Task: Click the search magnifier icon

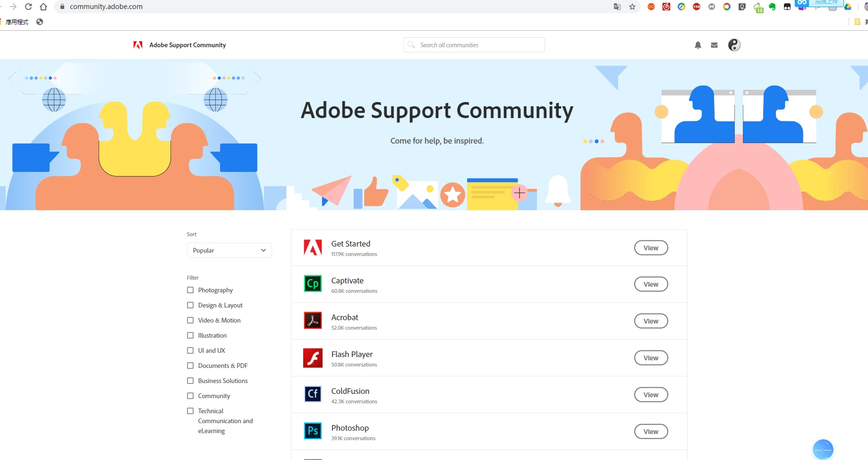Action: [x=411, y=45]
